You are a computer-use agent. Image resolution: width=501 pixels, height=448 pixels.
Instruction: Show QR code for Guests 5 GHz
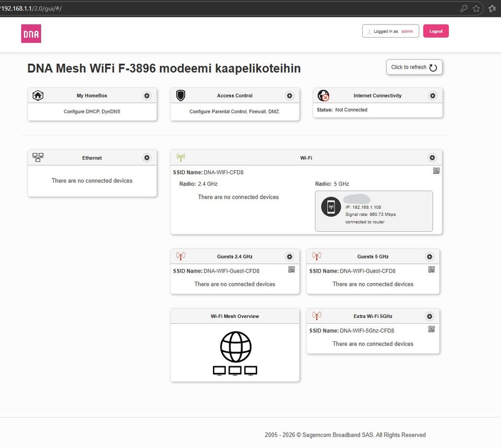pos(432,269)
